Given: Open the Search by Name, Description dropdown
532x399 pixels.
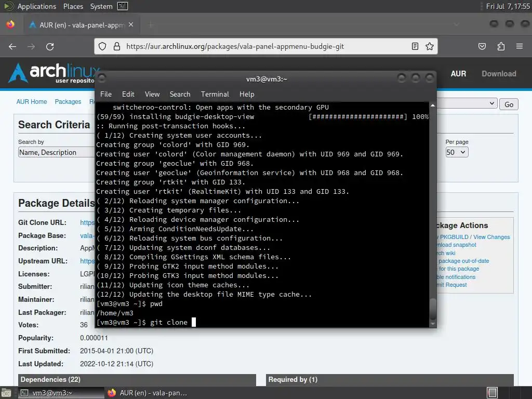Looking at the screenshot, I should pos(56,152).
